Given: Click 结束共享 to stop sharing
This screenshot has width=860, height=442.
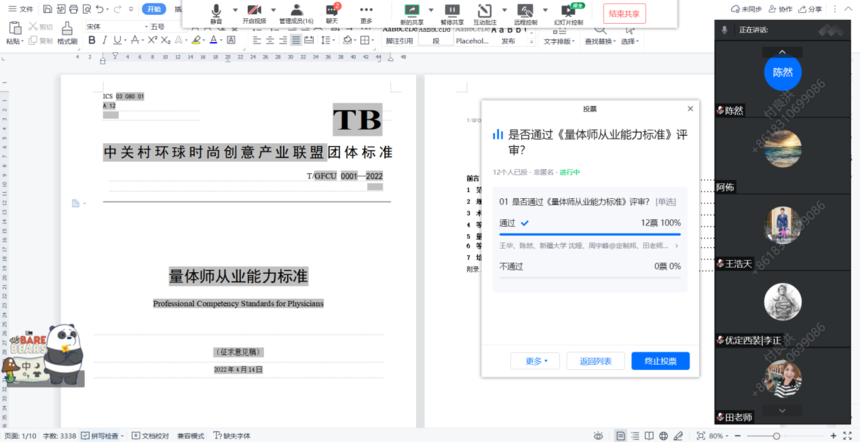Looking at the screenshot, I should 625,13.
